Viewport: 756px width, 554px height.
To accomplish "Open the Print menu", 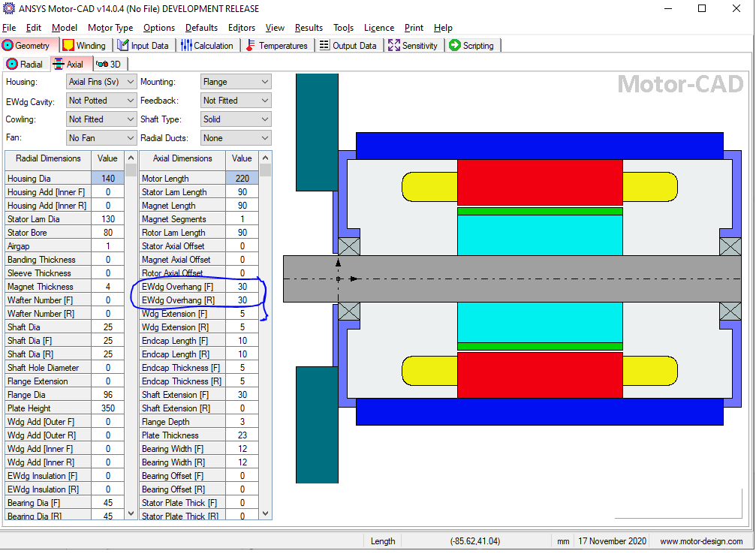I will click(414, 28).
